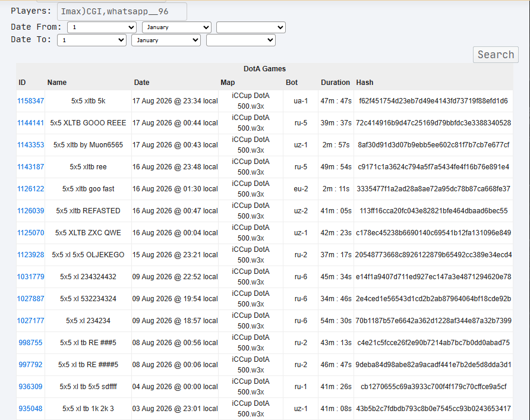Select the hash of game 1143187

[433, 166]
